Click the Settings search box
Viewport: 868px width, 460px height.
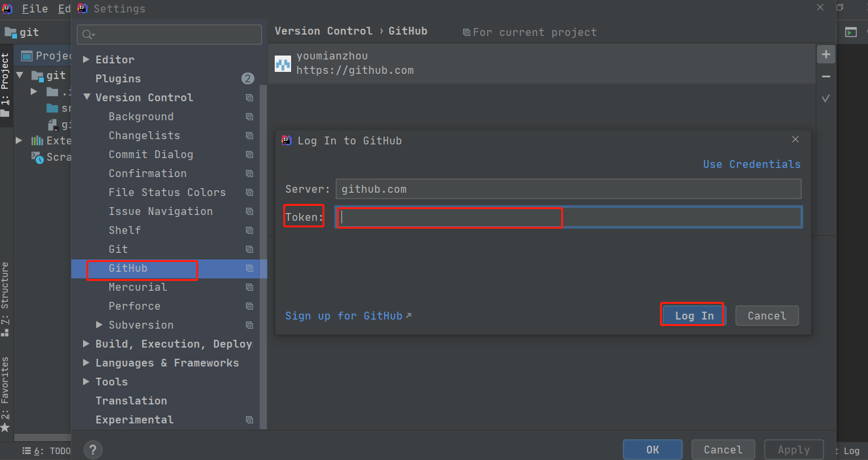tap(169, 34)
